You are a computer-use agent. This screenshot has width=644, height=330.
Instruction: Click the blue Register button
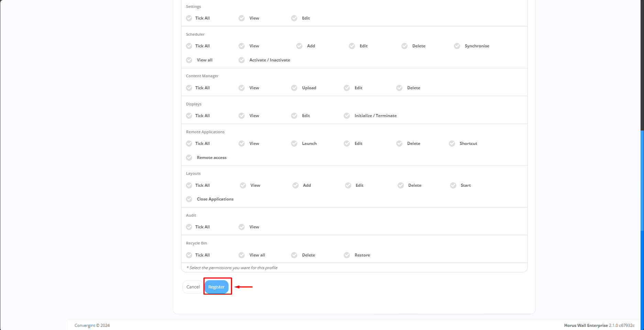216,287
